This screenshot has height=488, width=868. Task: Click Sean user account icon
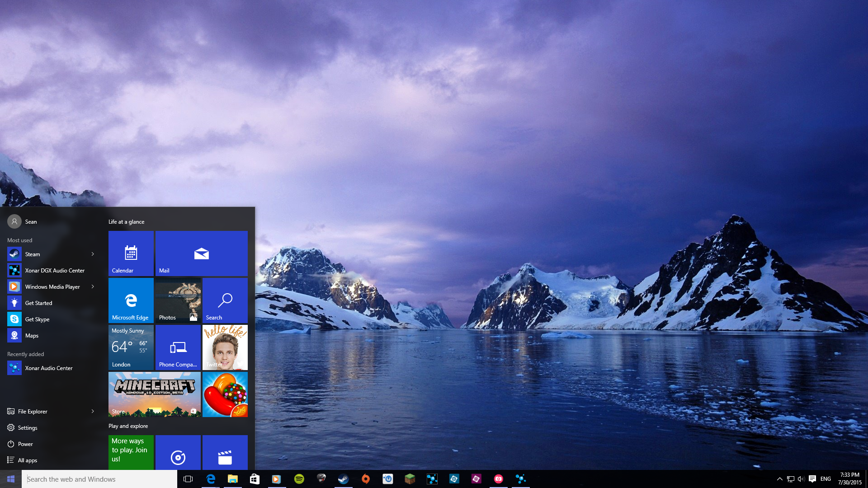13,221
